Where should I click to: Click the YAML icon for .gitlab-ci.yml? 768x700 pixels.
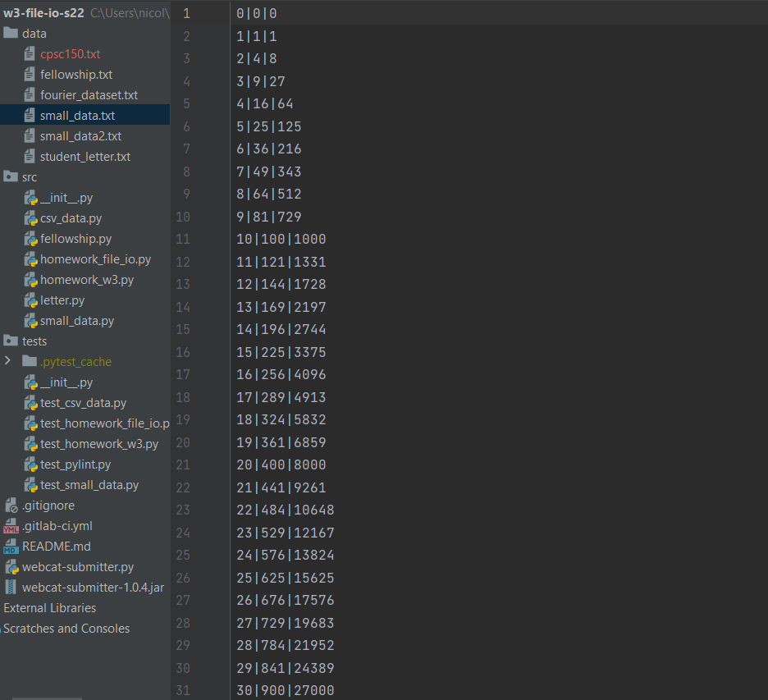coord(11,525)
